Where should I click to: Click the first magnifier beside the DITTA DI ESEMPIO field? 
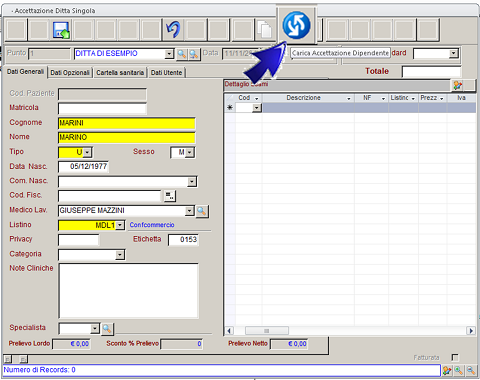(x=182, y=54)
